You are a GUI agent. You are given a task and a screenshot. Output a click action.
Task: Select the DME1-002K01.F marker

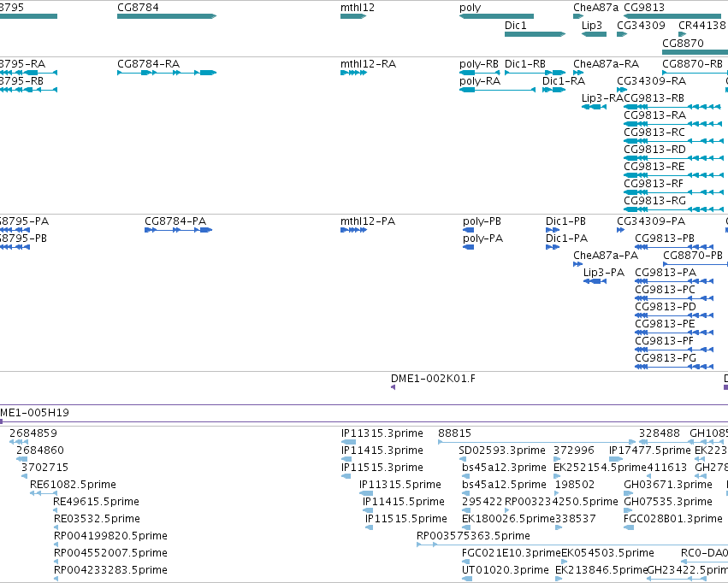[394, 386]
